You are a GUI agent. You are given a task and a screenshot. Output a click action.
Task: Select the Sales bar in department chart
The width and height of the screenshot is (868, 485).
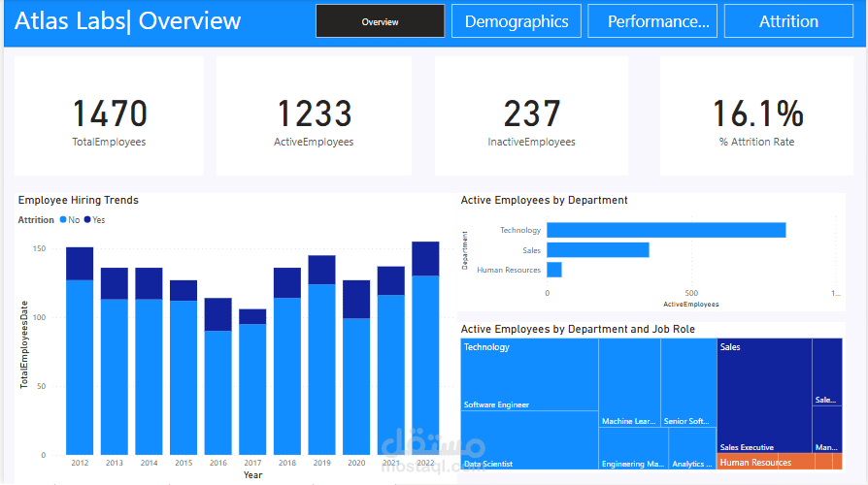coord(597,249)
